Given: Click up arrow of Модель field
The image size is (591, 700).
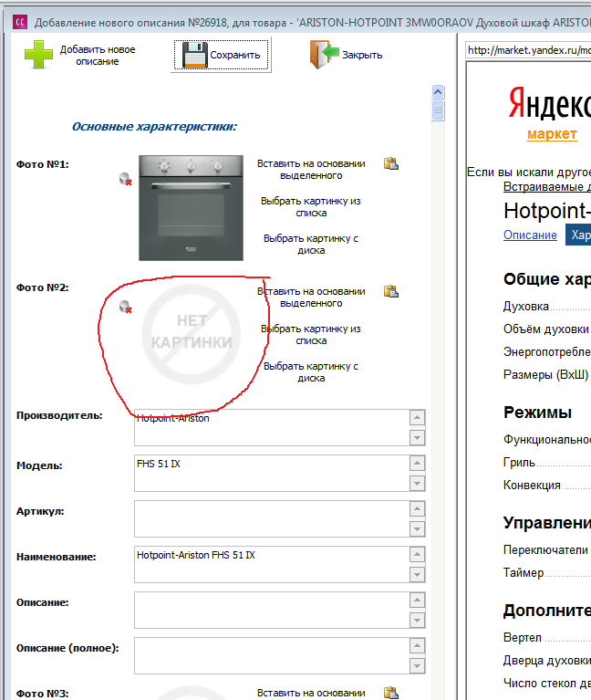Looking at the screenshot, I should tap(417, 464).
